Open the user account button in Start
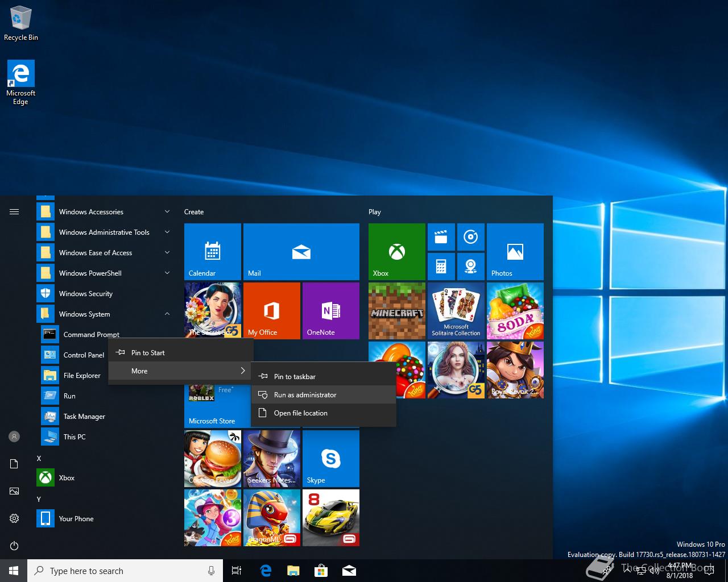This screenshot has width=728, height=582. pyautogui.click(x=14, y=436)
